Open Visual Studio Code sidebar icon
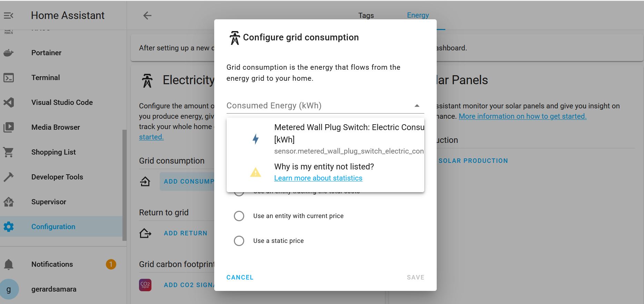The height and width of the screenshot is (304, 644). [x=9, y=102]
